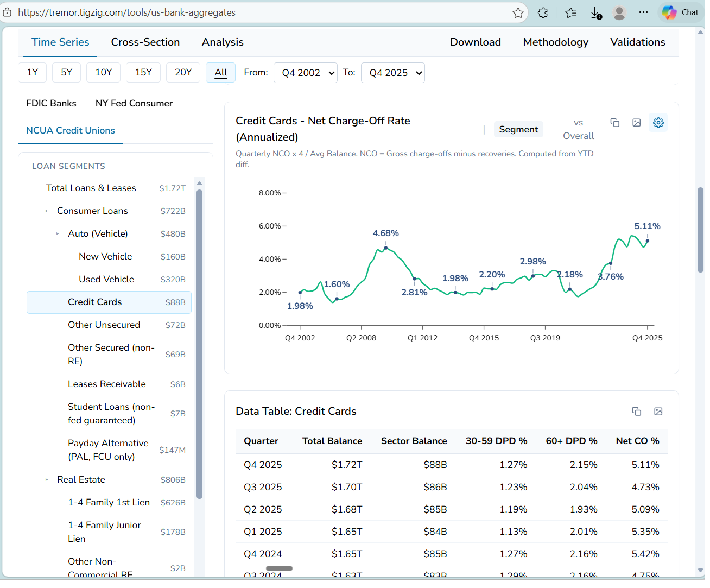
Task: Select the NY Fed Consumer tab
Action: point(134,103)
